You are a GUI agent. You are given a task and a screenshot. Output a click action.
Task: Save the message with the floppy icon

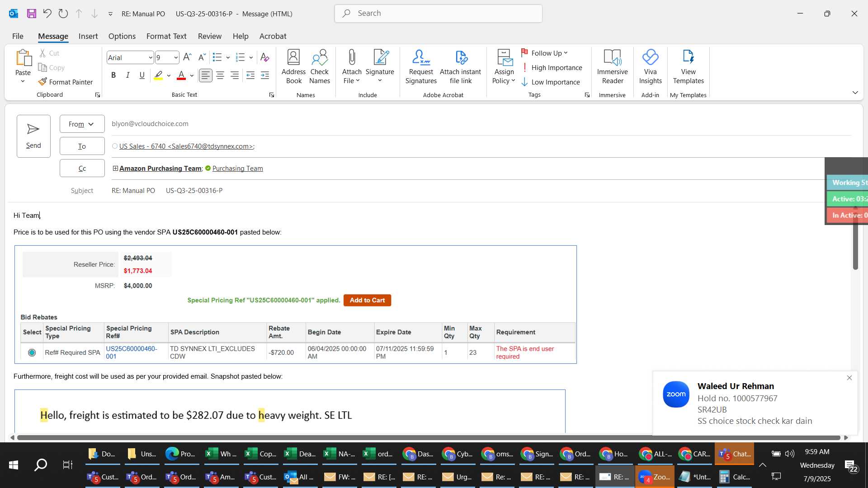tap(31, 14)
